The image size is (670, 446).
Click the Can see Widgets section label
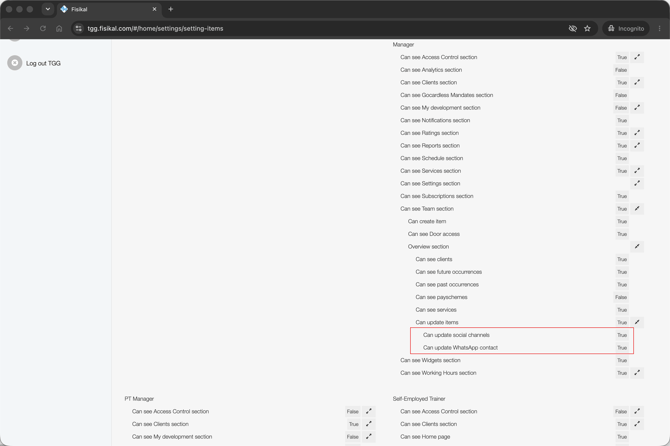(430, 360)
